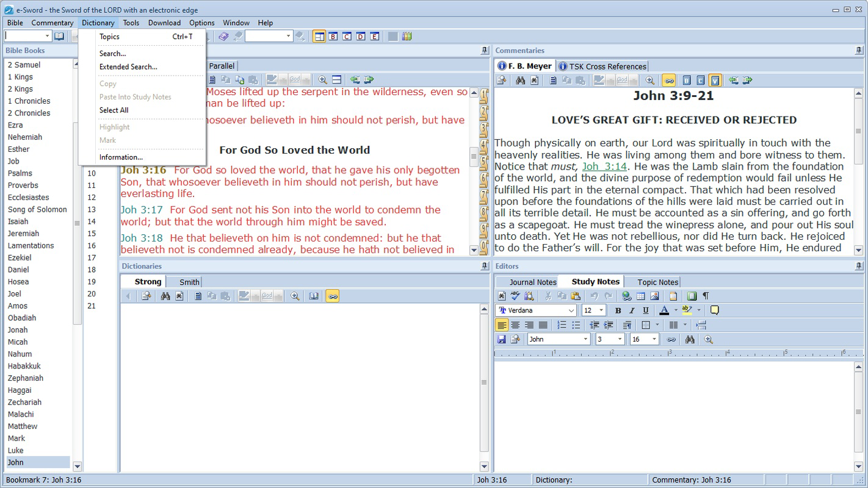Click the open book icon beside the top-left combo box
The image size is (868, 488).
59,37
